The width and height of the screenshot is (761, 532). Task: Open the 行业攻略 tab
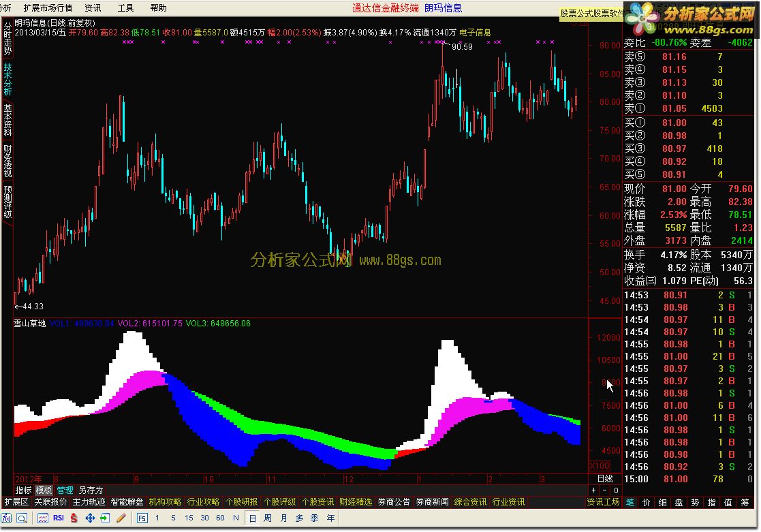pos(203,502)
